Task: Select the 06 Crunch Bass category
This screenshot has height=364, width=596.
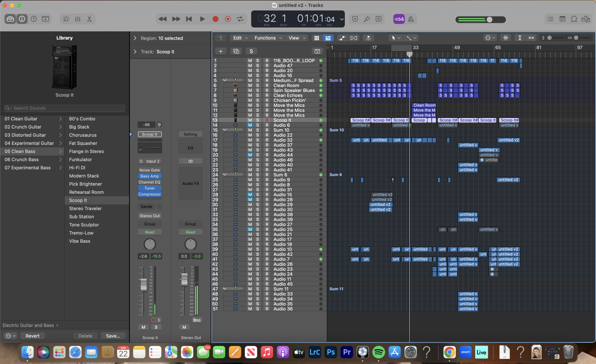Action: (x=32, y=159)
